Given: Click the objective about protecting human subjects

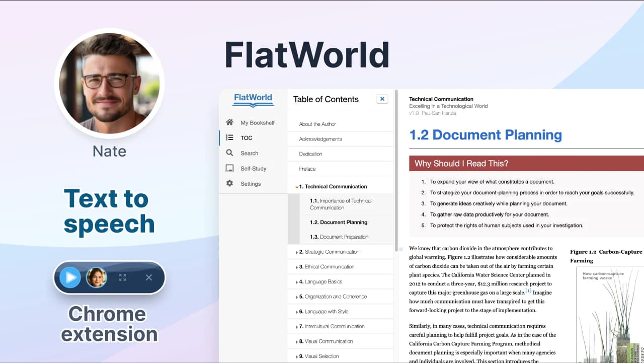Looking at the screenshot, I should click(x=506, y=226).
